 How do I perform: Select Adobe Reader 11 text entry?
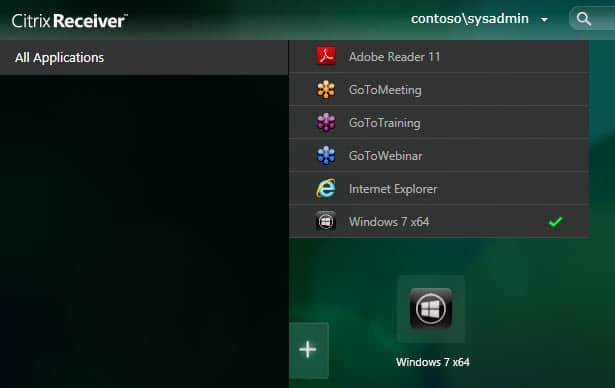(x=394, y=57)
